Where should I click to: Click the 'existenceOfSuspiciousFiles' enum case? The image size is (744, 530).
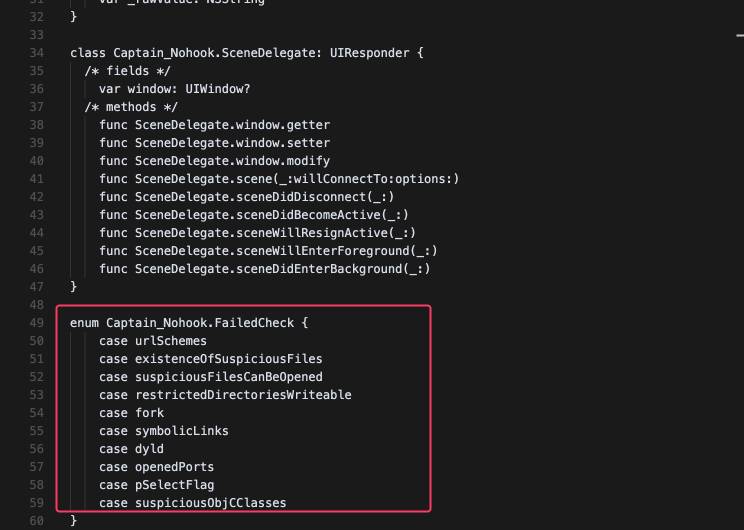[x=228, y=359]
